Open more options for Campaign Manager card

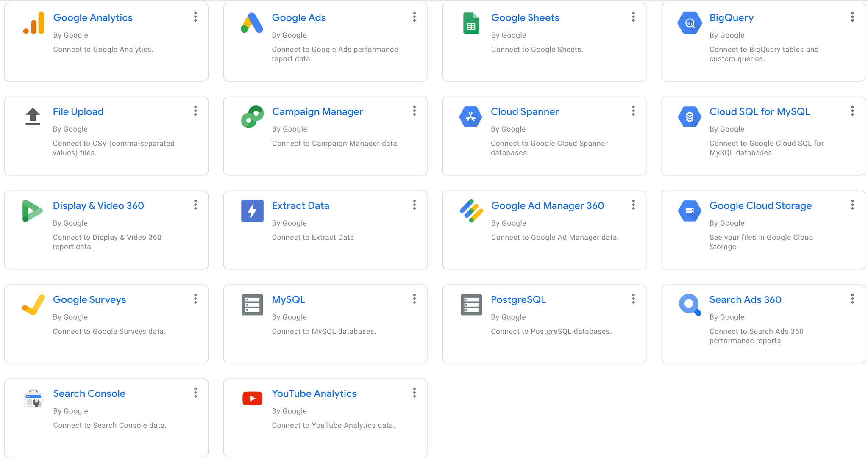coord(415,111)
